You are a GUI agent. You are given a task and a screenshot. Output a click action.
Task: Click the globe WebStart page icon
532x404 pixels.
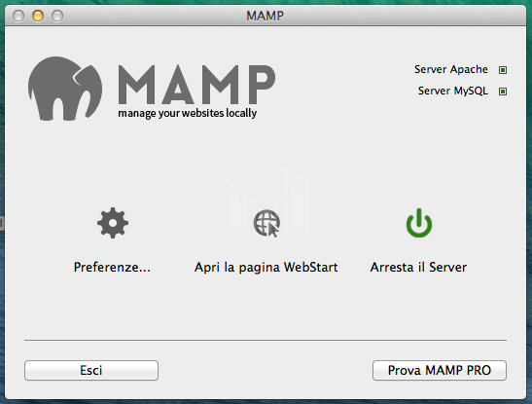266,223
